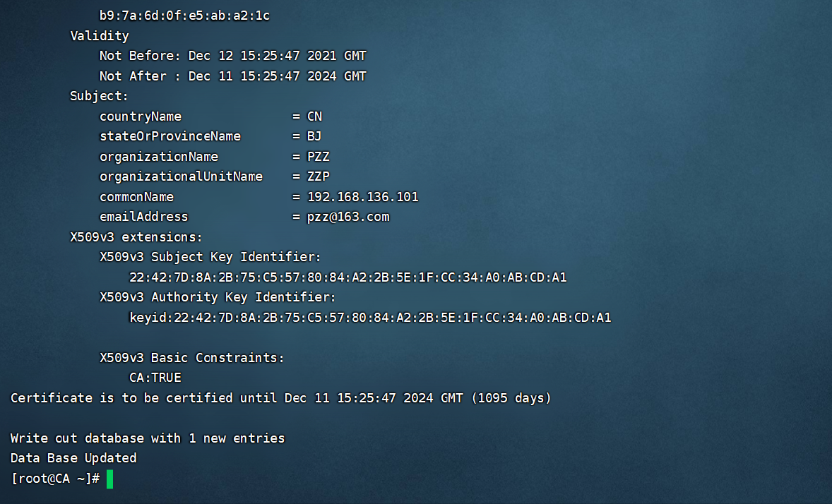Click the 'Not After' validity date line
The image size is (832, 504).
pos(233,76)
